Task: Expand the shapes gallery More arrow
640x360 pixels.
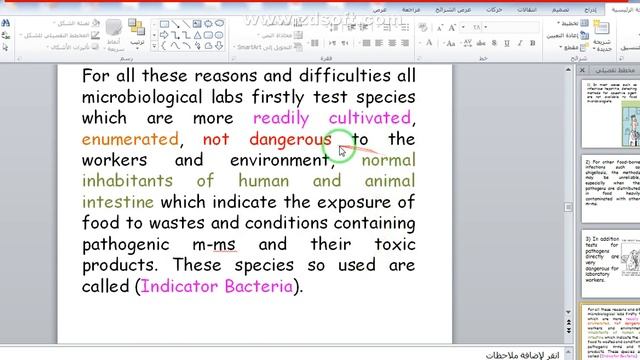Action: click(x=154, y=46)
